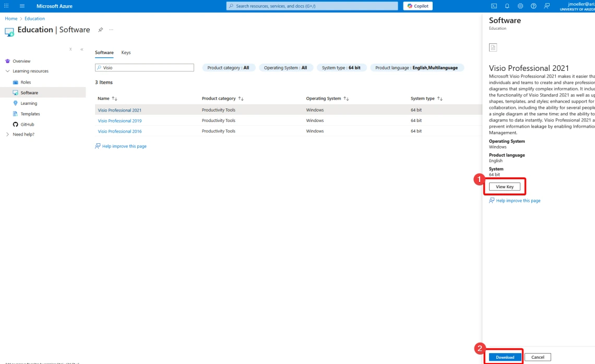Open the Visio Professional 2019 link
Image resolution: width=595 pixels, height=364 pixels.
pos(120,121)
